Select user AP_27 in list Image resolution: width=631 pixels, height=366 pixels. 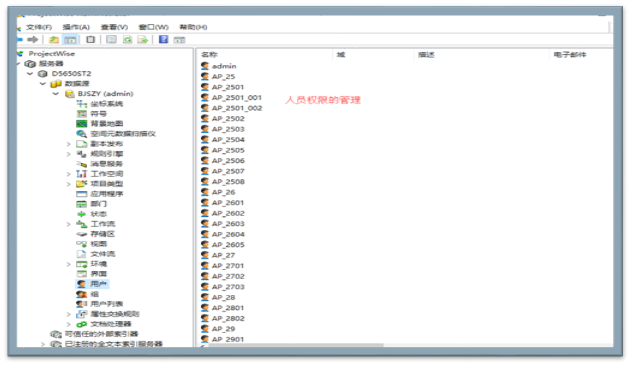(223, 255)
